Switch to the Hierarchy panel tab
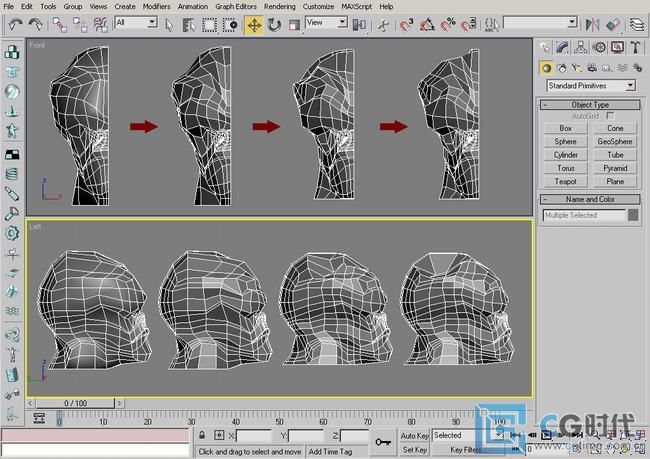 [x=581, y=47]
